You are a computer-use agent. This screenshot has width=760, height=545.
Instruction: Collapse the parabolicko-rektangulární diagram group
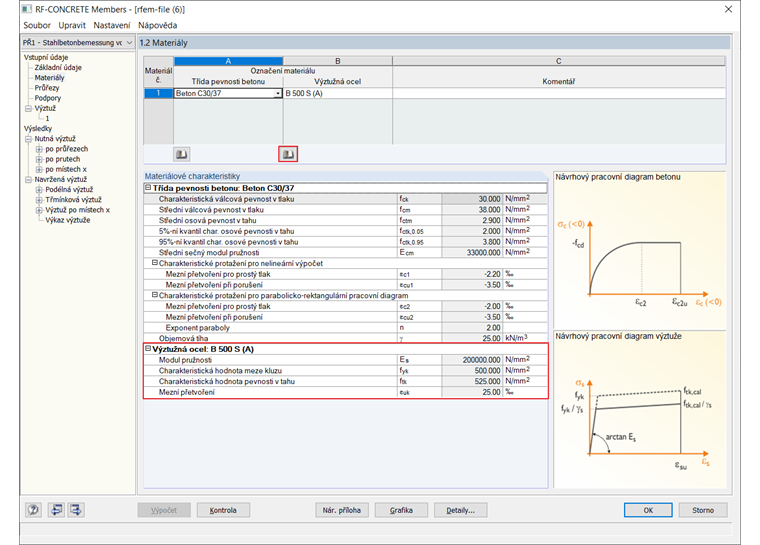click(x=155, y=295)
